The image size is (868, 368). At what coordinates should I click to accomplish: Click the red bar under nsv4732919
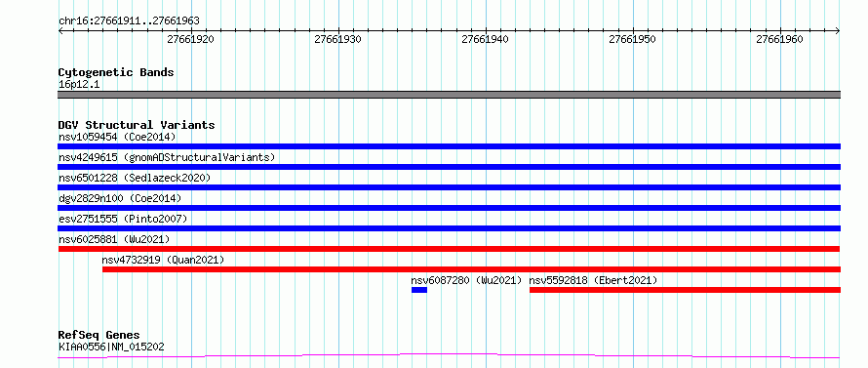(x=471, y=269)
